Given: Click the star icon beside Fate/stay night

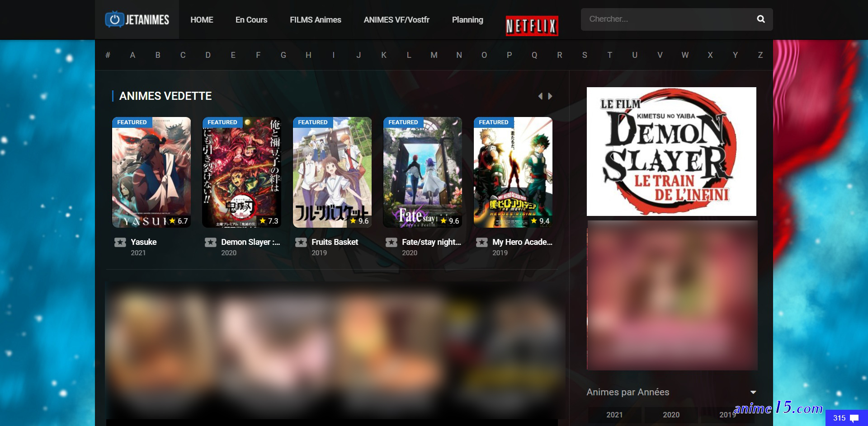Looking at the screenshot, I should tap(392, 242).
